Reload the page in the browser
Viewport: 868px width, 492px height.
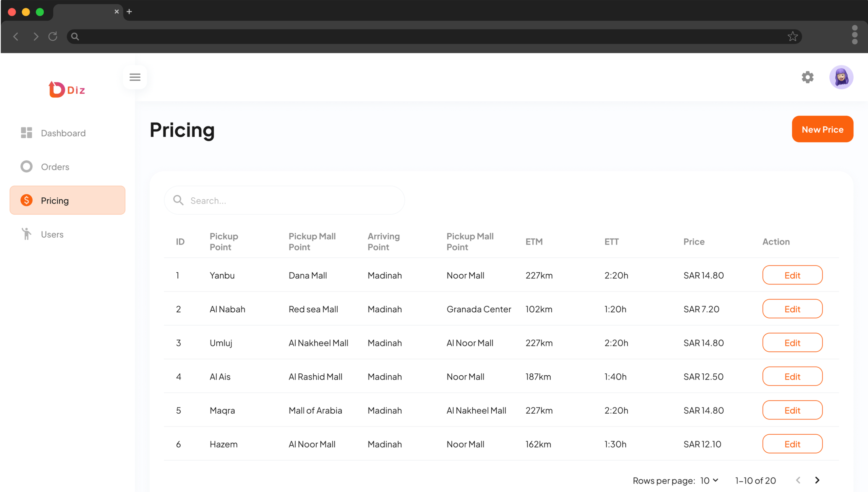pos(53,36)
